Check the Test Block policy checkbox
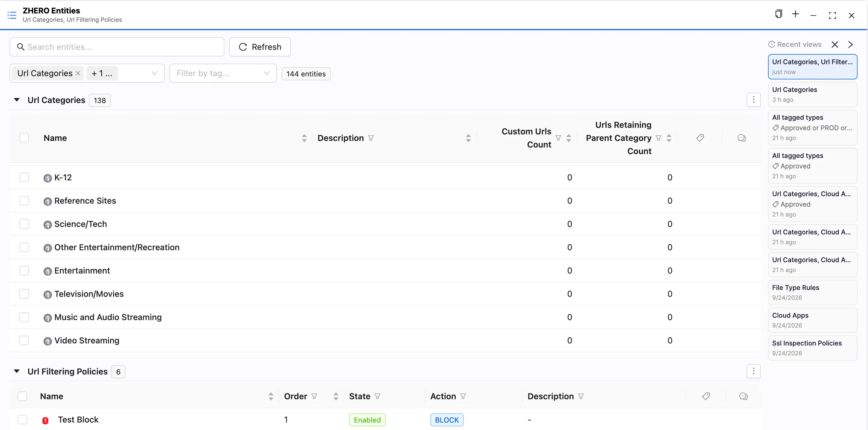Viewport: 868px width, 430px height. (x=22, y=420)
